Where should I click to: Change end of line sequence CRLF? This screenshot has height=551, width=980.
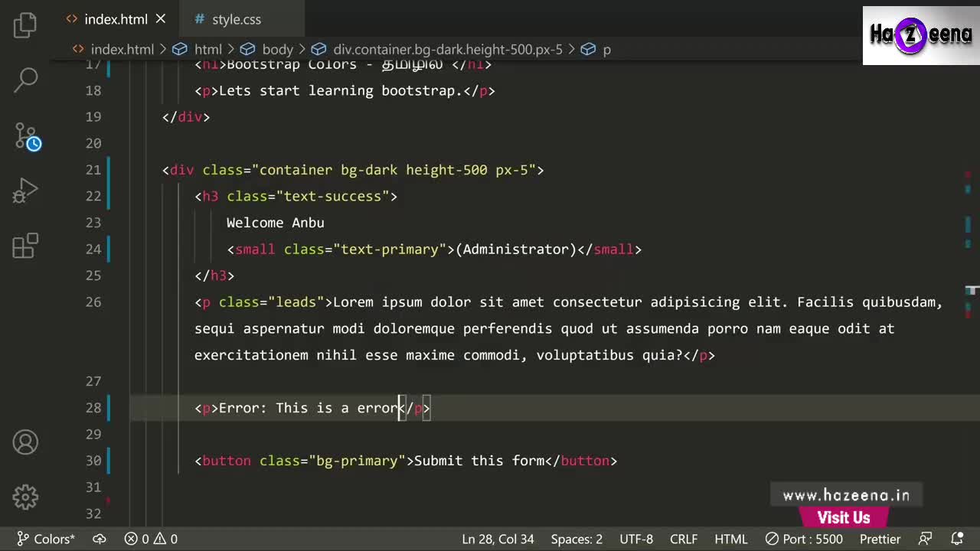pos(684,539)
